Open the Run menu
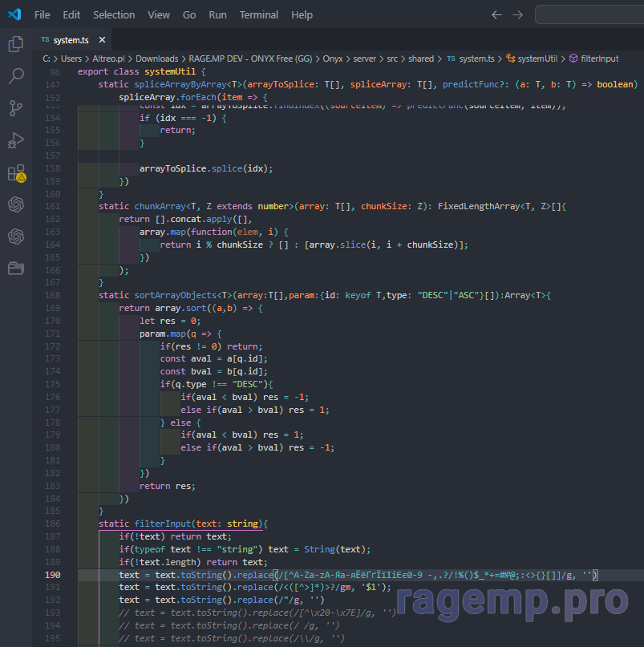The height and width of the screenshot is (647, 644). [217, 14]
